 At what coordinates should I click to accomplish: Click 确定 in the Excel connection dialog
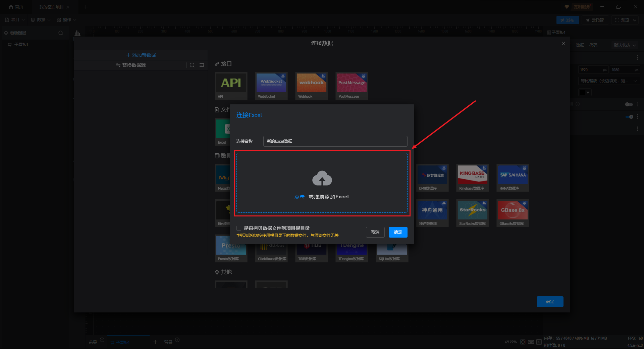[398, 232]
